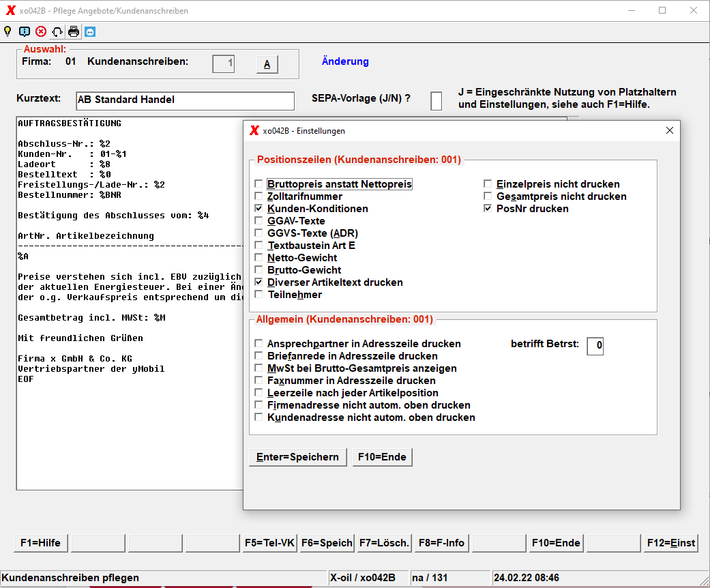Screen dimensions: 710x588
Task: Uncheck Kunden-Konditionen option
Action: [x=258, y=208]
